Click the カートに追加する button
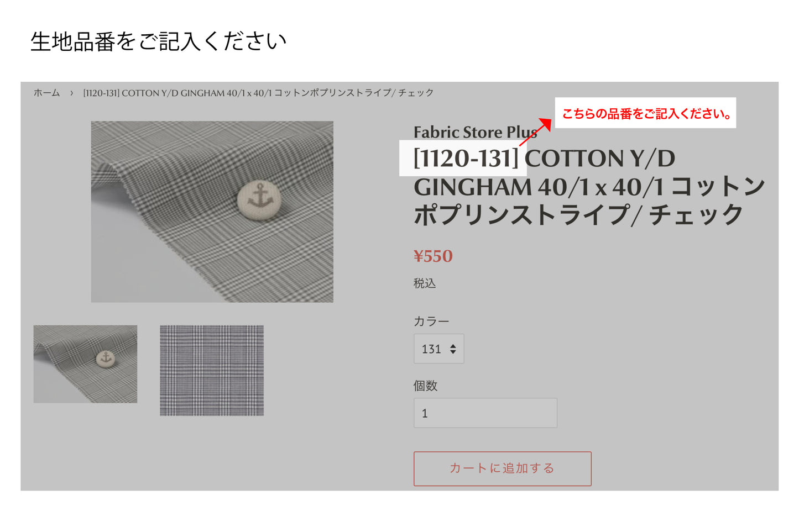This screenshot has height=532, width=799. click(x=502, y=468)
